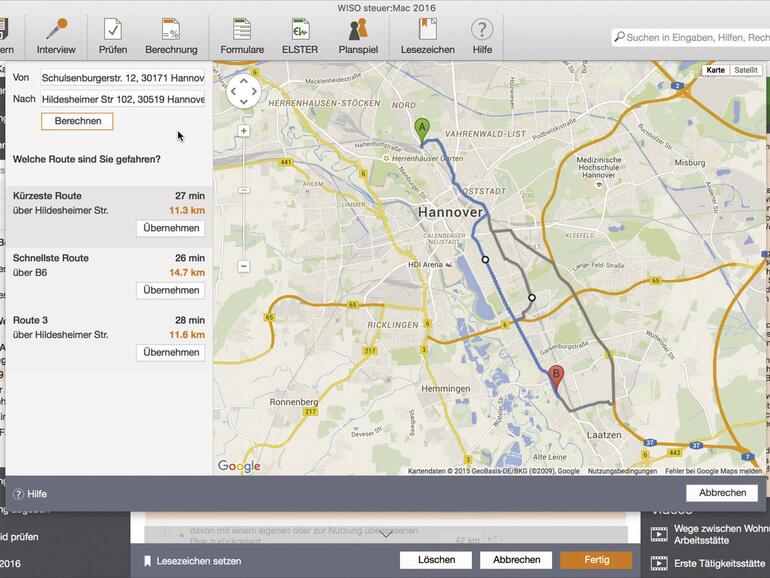Screen dimensions: 770x578
Task: Select the Kürzeste Route entry
Action: [x=109, y=217]
